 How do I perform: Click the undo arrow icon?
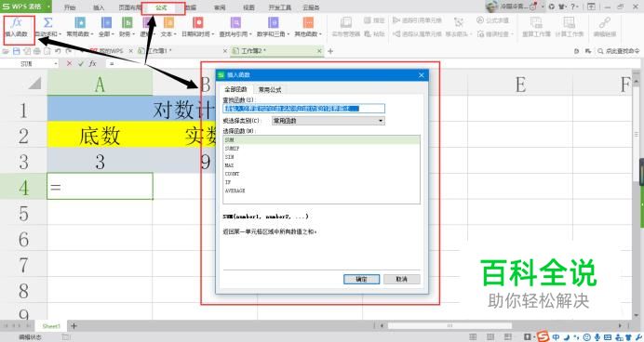[58, 51]
